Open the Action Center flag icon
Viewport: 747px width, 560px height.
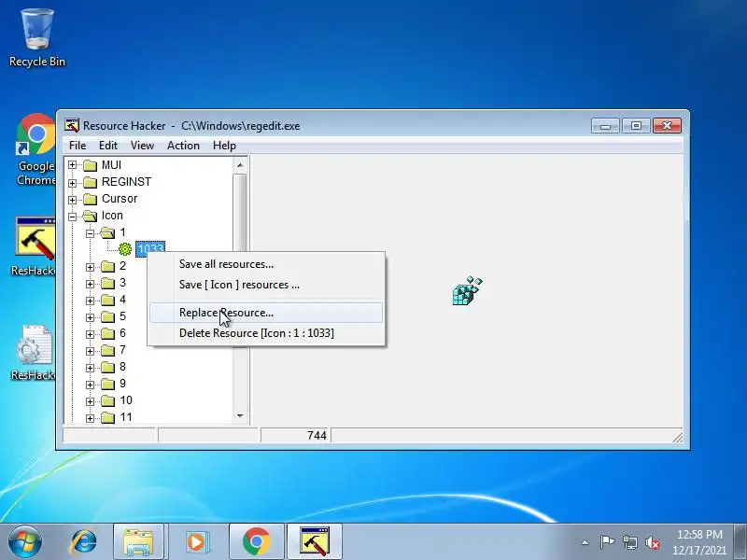(x=606, y=542)
